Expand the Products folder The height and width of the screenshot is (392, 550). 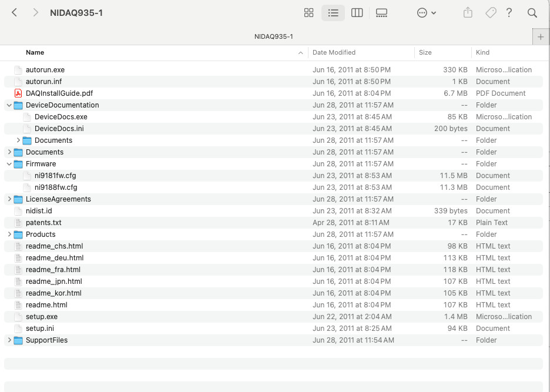click(x=9, y=234)
